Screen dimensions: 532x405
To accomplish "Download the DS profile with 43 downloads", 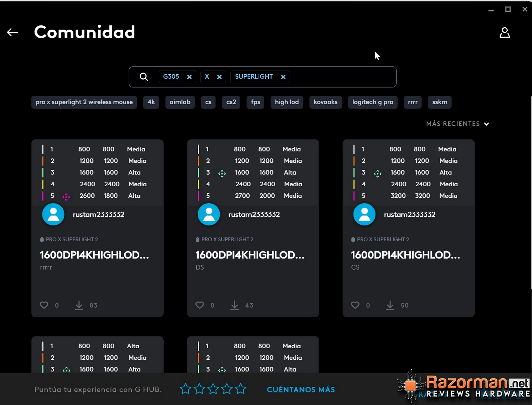I will 235,305.
